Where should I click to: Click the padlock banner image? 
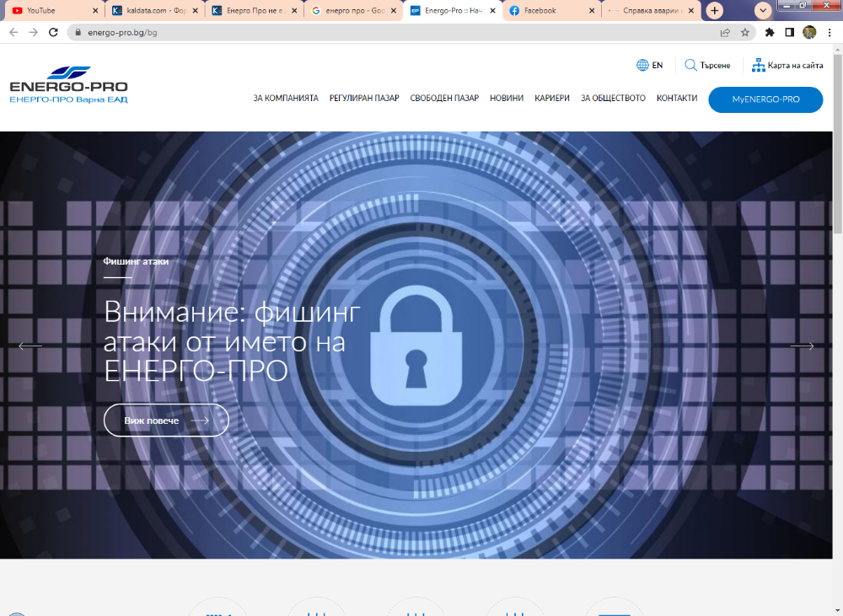416,345
